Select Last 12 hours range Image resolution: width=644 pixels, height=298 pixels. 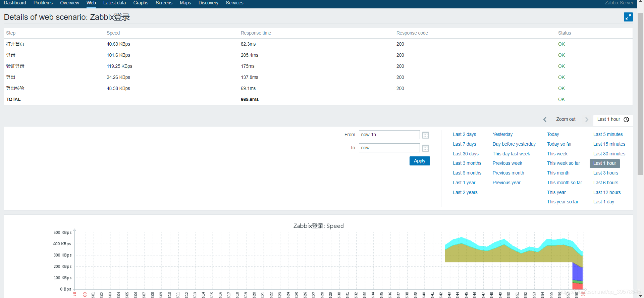607,193
